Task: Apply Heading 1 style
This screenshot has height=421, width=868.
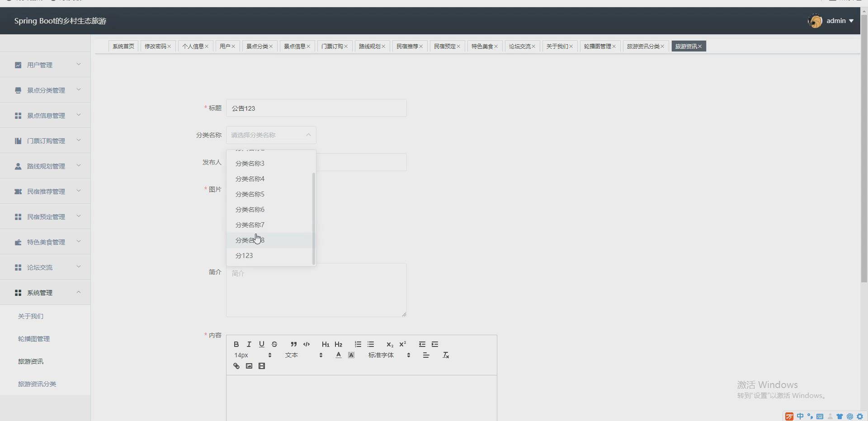Action: (325, 344)
